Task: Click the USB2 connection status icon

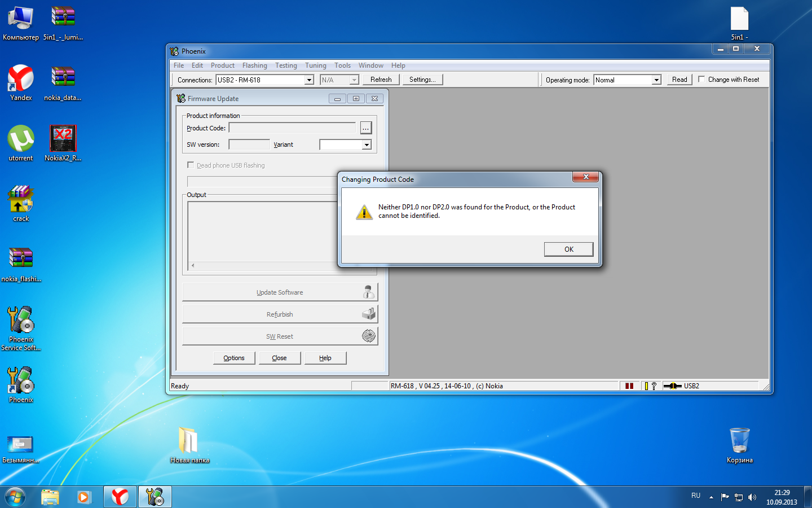Action: pyautogui.click(x=672, y=386)
